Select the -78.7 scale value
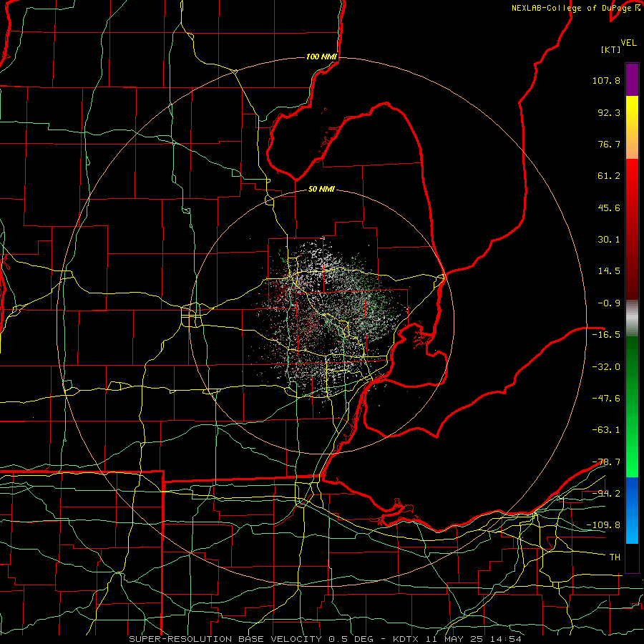Viewport: 644px width, 644px height. coord(606,462)
